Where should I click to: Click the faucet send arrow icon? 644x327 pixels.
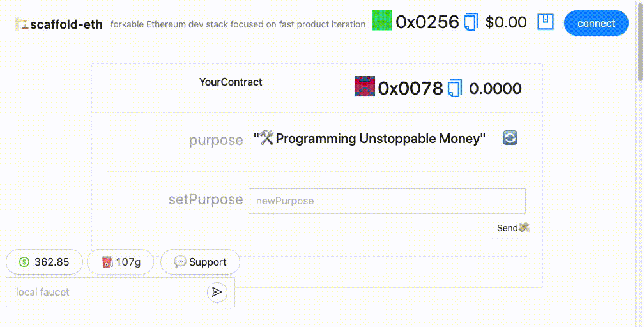click(217, 292)
